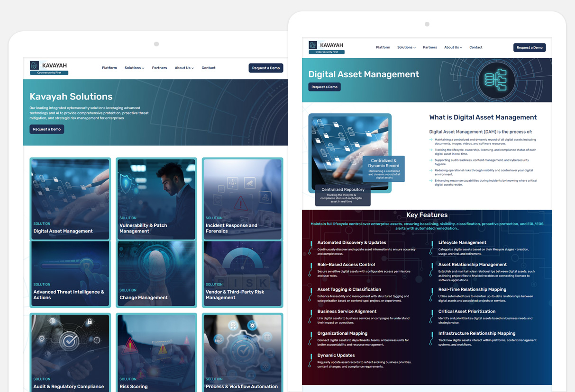Click the icon beside Asset Relationship Management
The width and height of the screenshot is (575, 392).
432,268
